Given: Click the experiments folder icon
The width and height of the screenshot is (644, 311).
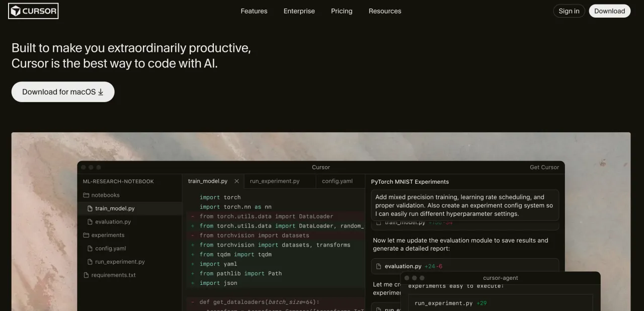Looking at the screenshot, I should pyautogui.click(x=86, y=235).
